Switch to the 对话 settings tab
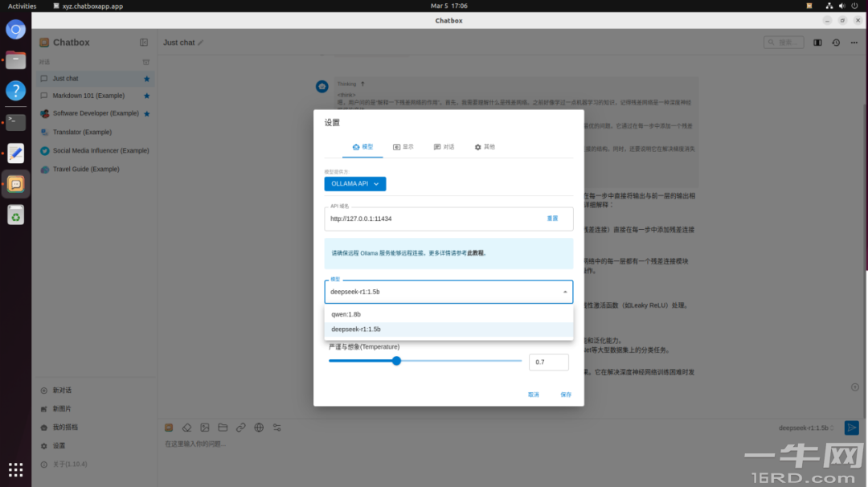 tap(444, 146)
